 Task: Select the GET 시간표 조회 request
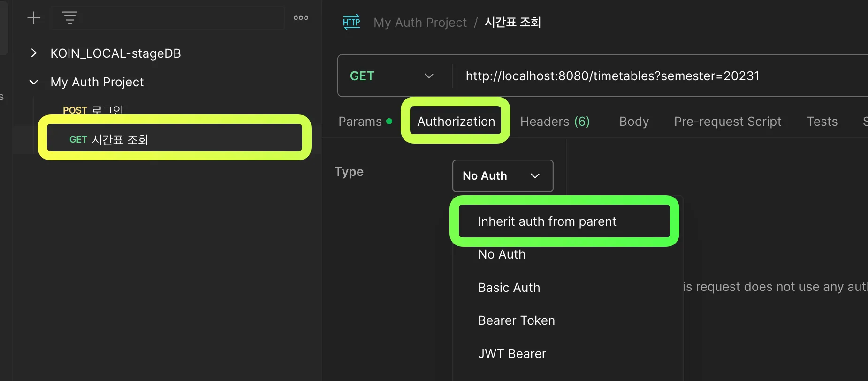[x=109, y=139]
